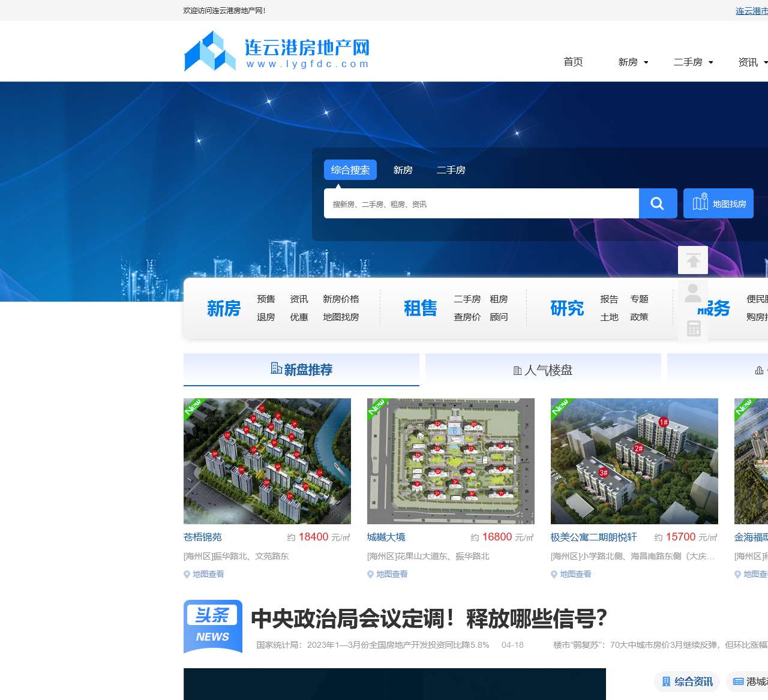The width and height of the screenshot is (768, 700).
Task: Click 优惠 in the 新房 menu
Action: [299, 317]
